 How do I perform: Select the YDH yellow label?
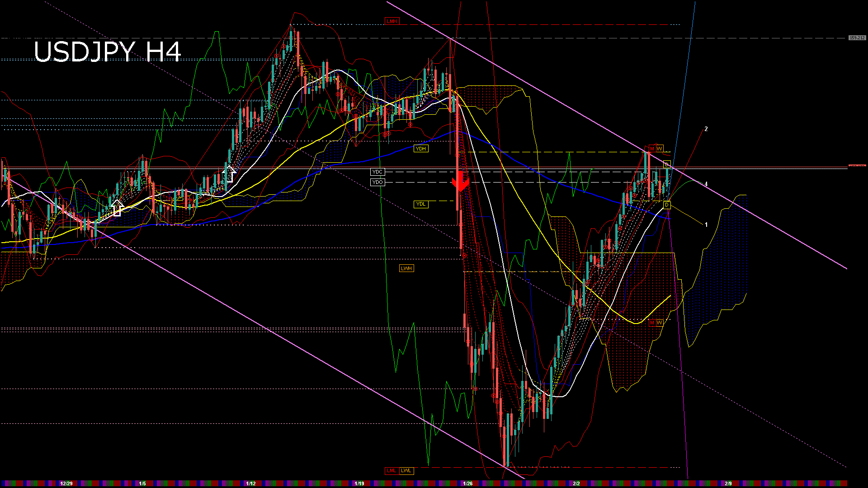tap(420, 149)
